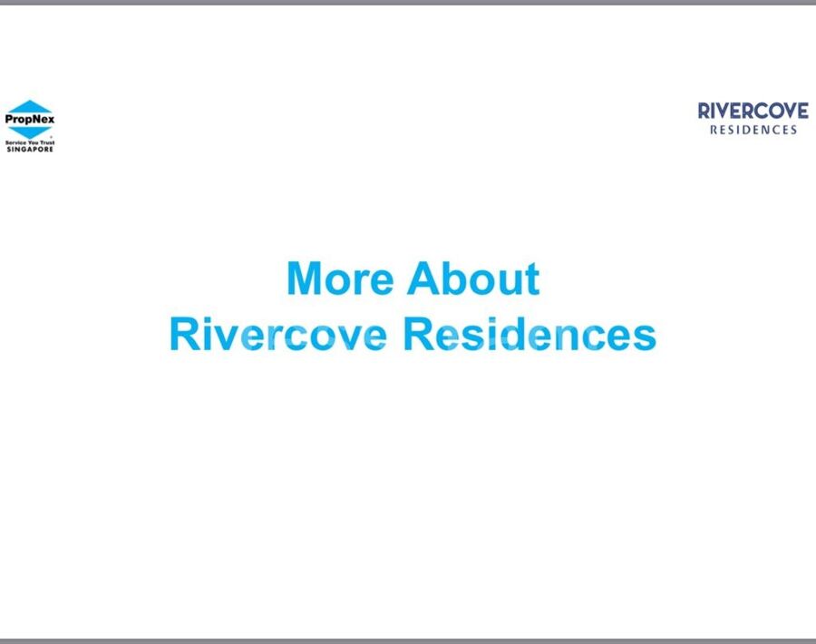The height and width of the screenshot is (644, 816).
Task: Click the letter "M" starting the title
Action: (305, 278)
